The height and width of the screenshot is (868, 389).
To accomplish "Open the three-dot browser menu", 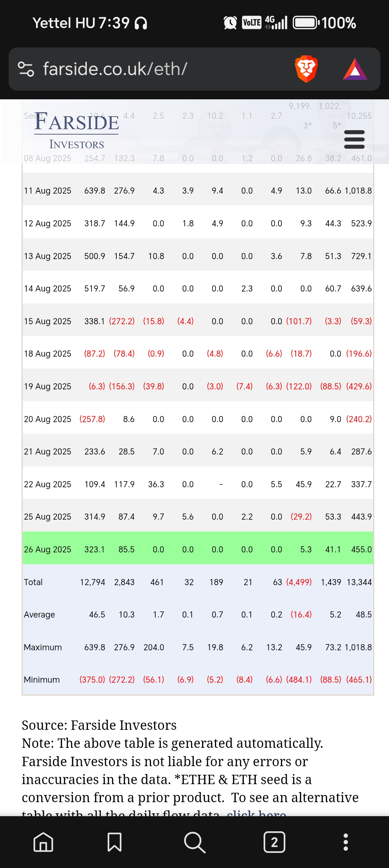I will tap(346, 842).
